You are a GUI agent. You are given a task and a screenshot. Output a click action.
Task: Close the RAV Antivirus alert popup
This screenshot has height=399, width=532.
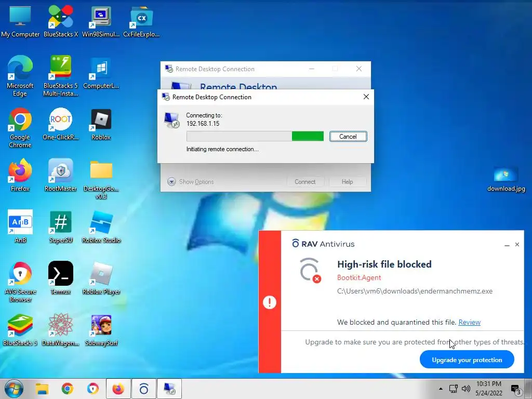517,244
